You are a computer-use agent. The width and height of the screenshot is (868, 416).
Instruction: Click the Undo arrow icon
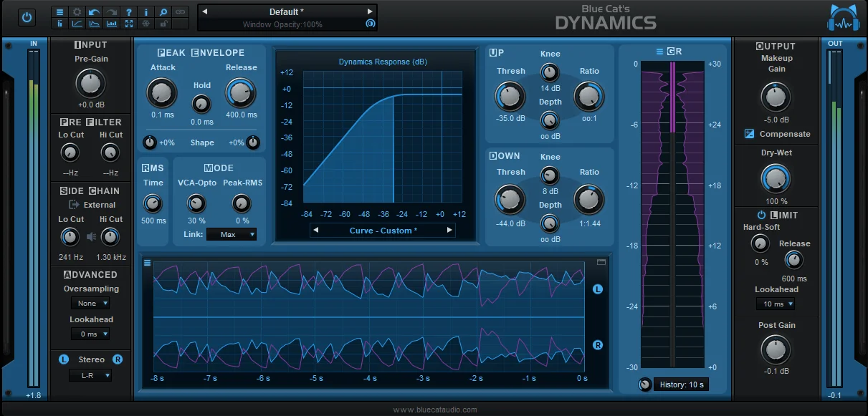94,12
